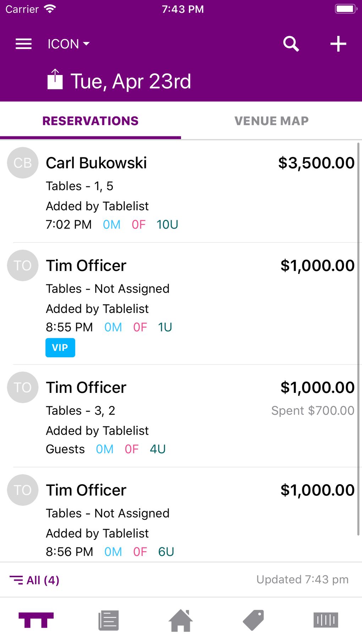Open Carl Bukowski's reservation
The height and width of the screenshot is (644, 362).
point(181,192)
